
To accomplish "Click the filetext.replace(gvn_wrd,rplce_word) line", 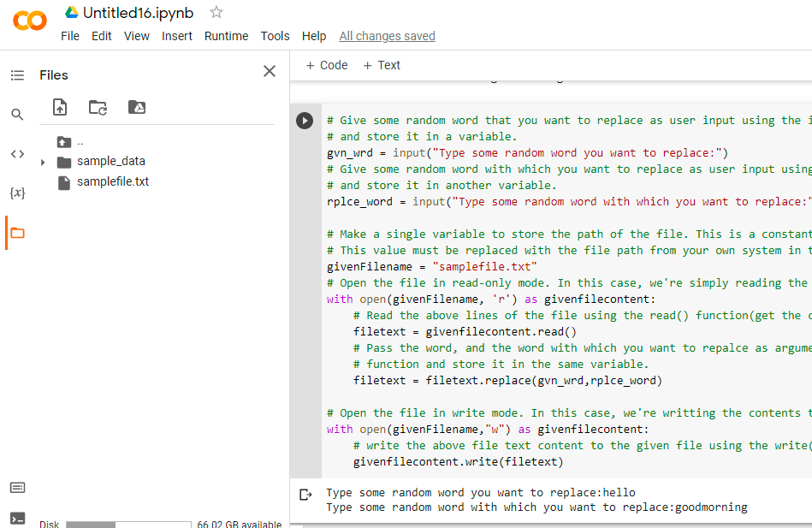I will pos(507,380).
